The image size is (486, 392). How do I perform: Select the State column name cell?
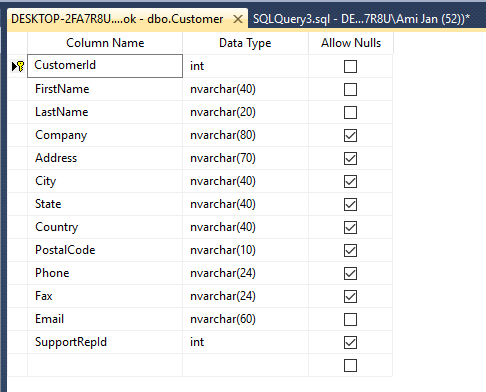click(105, 204)
